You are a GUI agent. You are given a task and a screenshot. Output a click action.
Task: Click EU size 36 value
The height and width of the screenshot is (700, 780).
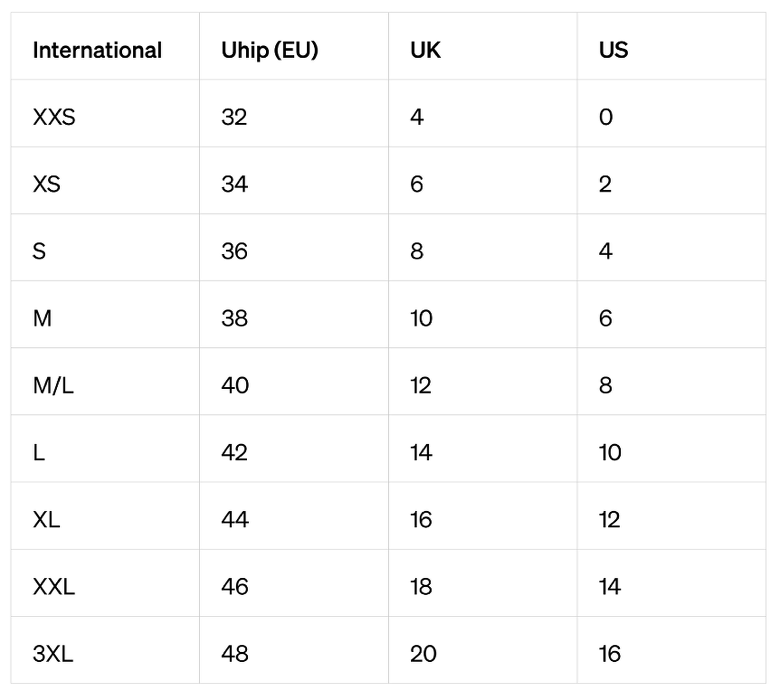point(234,251)
